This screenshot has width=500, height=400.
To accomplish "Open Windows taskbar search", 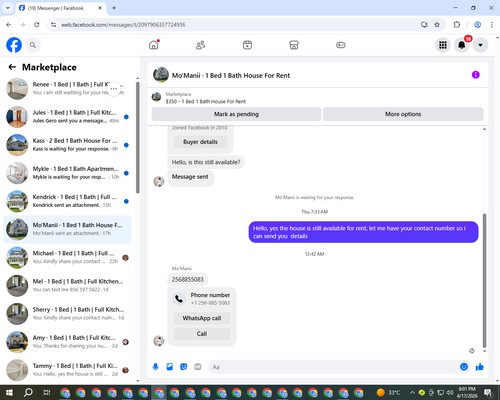I will coord(28,392).
